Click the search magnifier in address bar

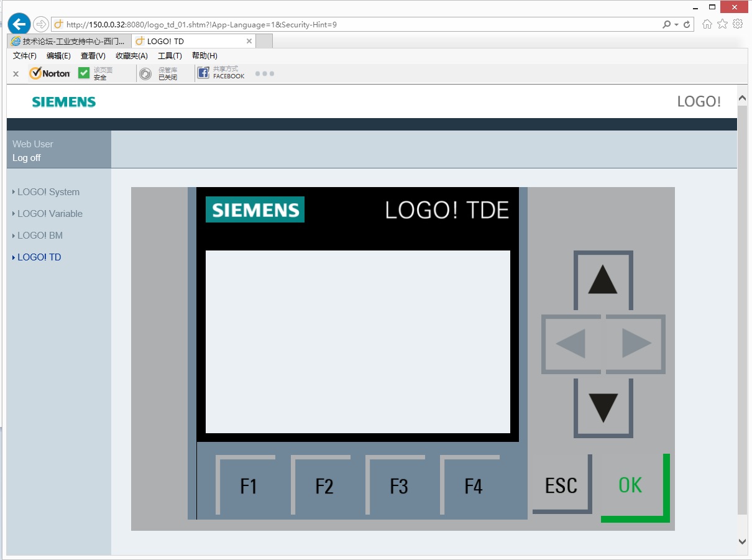pos(667,25)
